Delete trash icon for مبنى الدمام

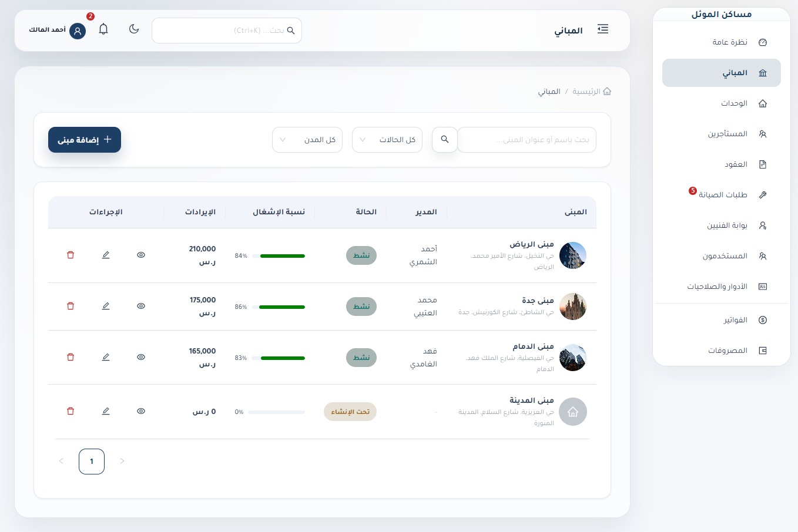(x=71, y=357)
